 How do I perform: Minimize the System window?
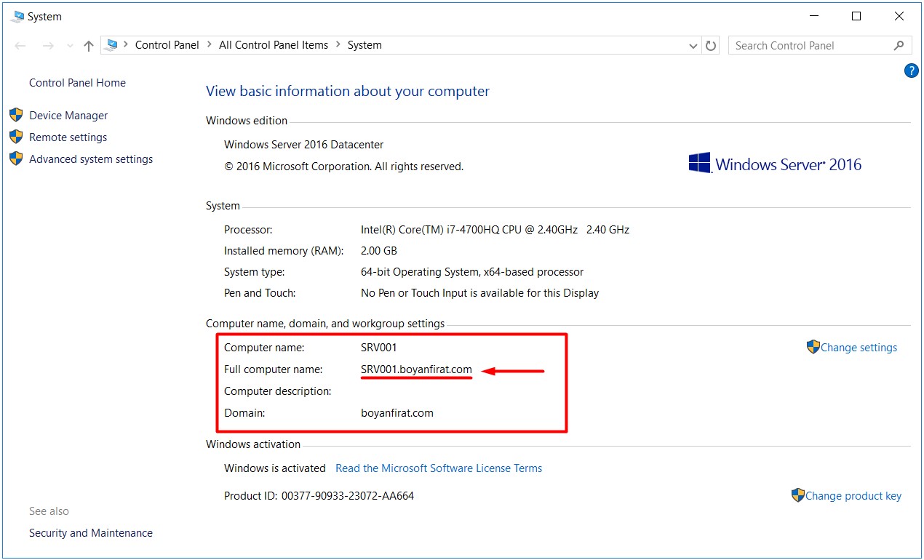[814, 16]
